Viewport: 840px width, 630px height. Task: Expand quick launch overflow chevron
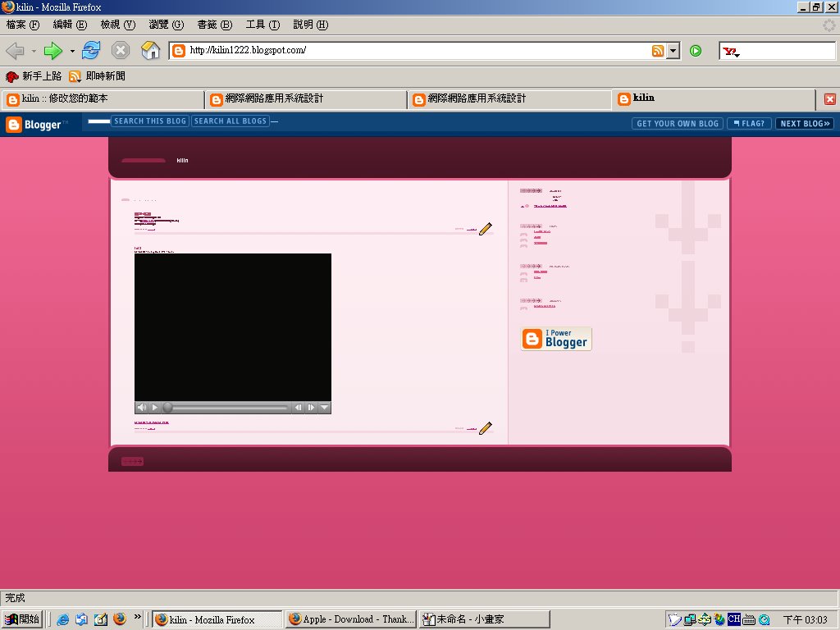coord(138,617)
